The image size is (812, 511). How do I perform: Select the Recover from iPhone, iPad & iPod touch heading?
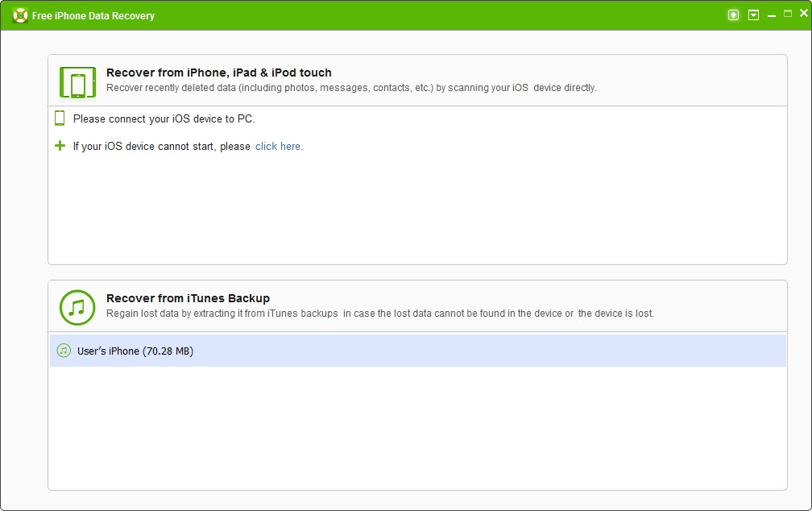(x=218, y=73)
